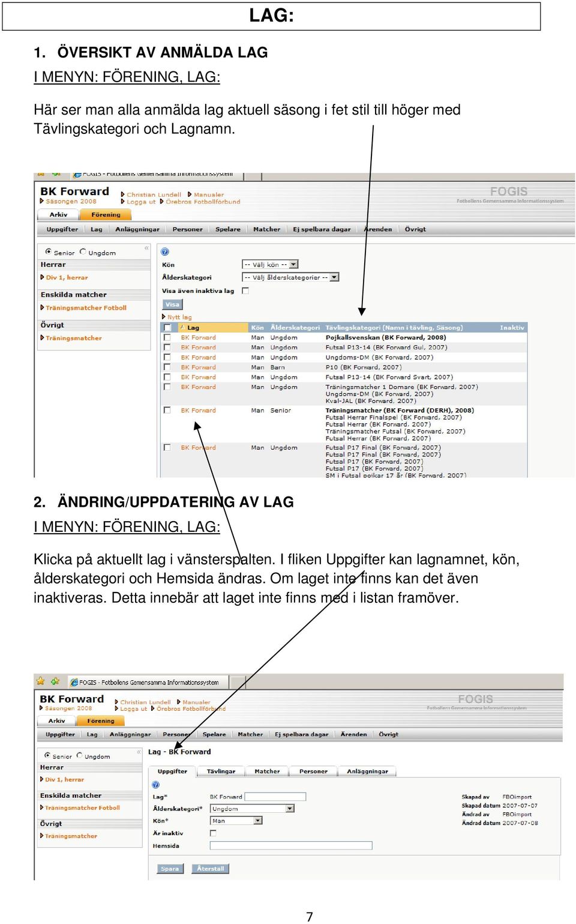Sort by the Lag column header icon

tap(182, 327)
